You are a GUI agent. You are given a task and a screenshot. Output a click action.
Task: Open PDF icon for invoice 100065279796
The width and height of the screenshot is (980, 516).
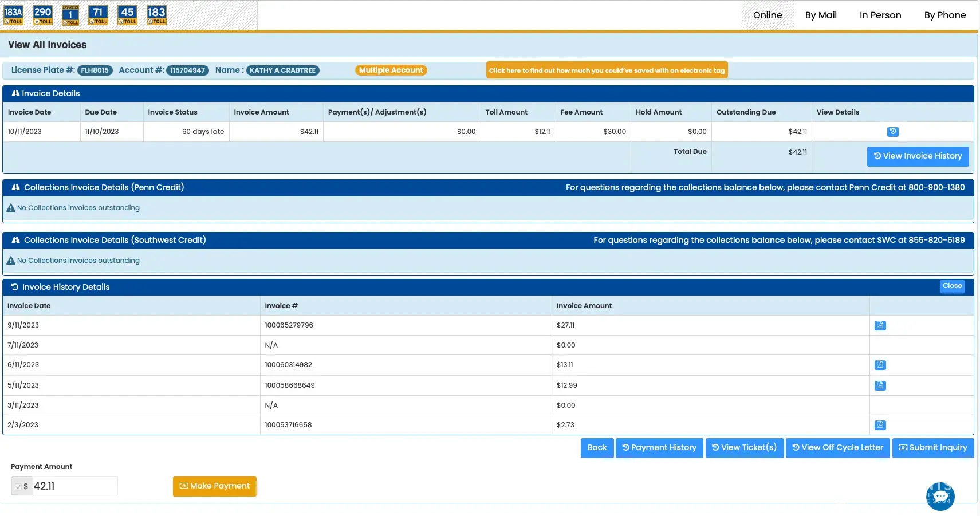pyautogui.click(x=880, y=325)
